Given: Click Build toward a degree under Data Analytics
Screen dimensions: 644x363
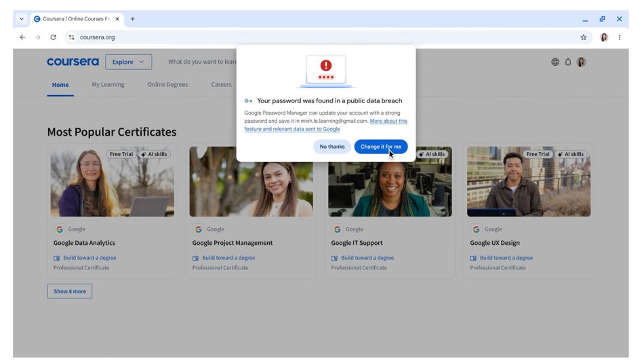Looking at the screenshot, I should (x=89, y=258).
